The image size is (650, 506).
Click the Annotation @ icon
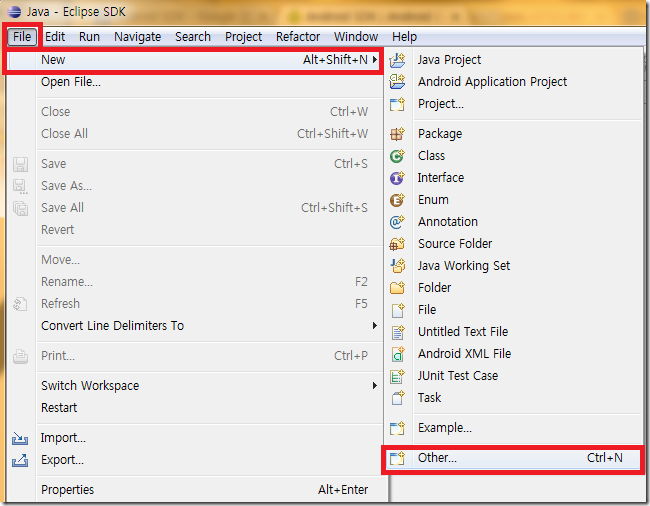pos(397,222)
